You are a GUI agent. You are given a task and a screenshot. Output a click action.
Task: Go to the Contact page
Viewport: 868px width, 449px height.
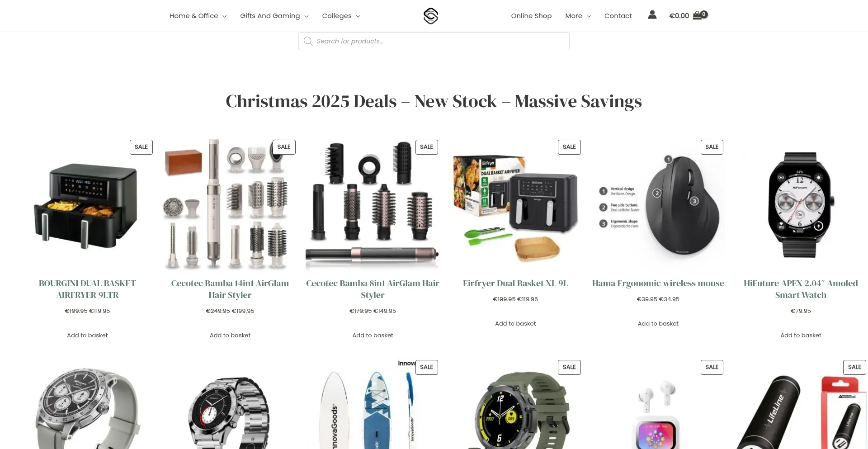[x=618, y=16]
